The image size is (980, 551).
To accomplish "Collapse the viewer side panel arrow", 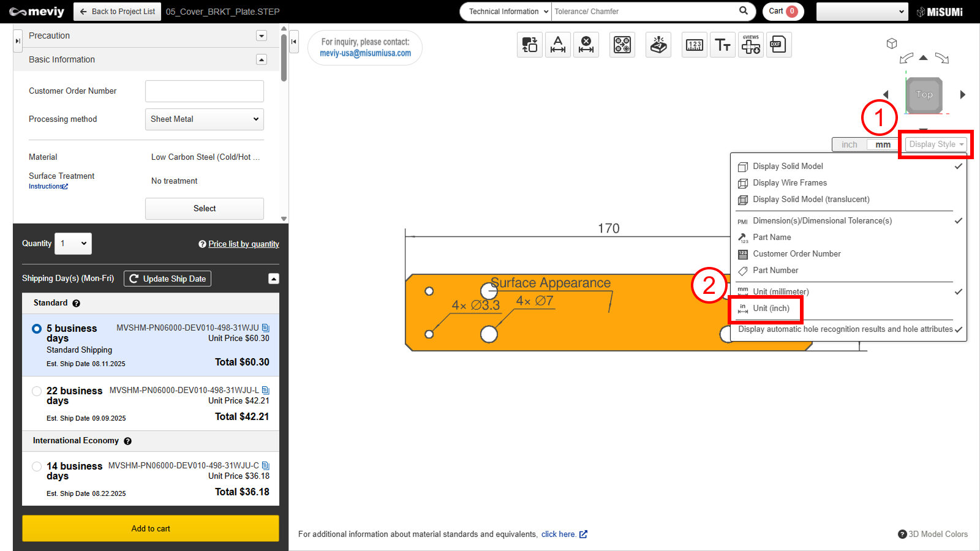I will [x=294, y=42].
